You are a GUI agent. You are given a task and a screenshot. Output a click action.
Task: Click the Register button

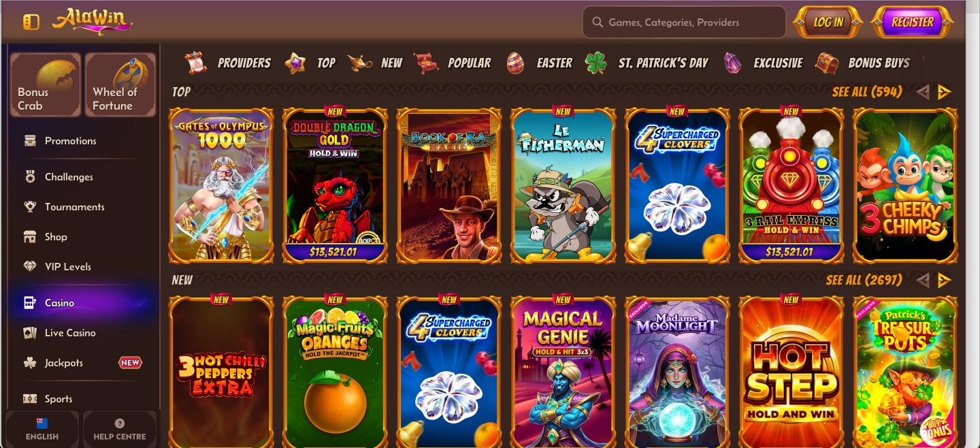pos(913,22)
